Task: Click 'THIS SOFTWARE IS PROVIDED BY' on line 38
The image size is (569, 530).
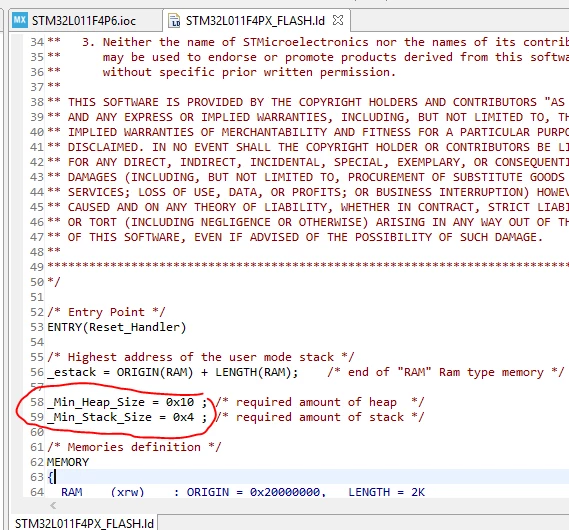Action: coord(180,102)
